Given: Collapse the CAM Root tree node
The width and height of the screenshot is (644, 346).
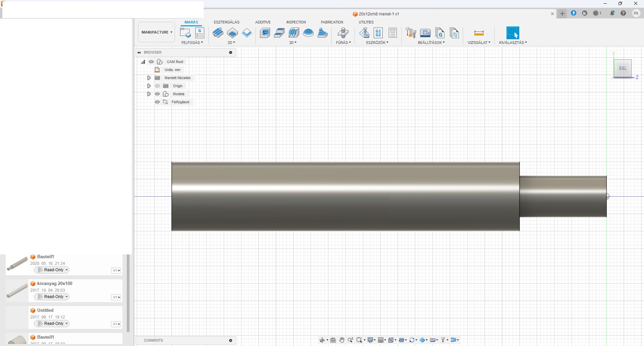Looking at the screenshot, I should (143, 62).
